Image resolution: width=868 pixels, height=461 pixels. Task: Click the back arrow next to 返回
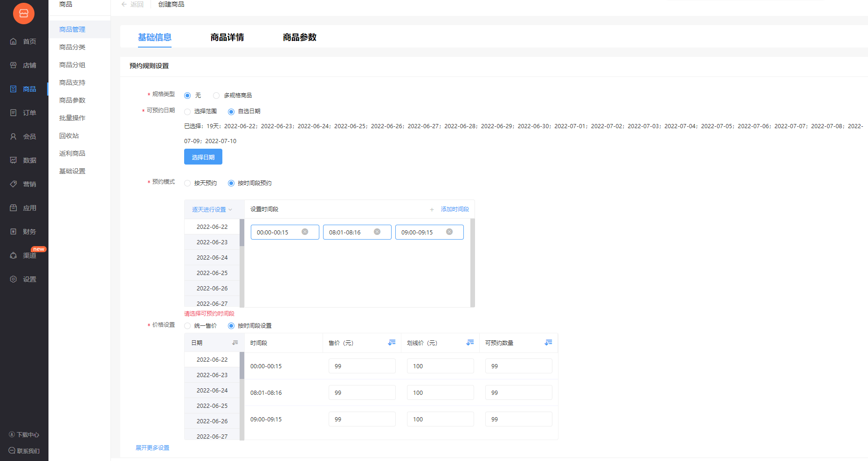click(x=124, y=4)
